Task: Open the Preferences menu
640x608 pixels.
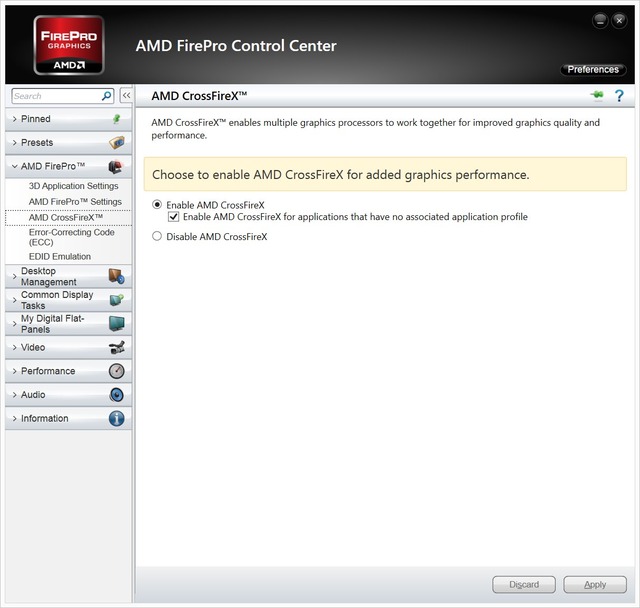Action: point(593,69)
